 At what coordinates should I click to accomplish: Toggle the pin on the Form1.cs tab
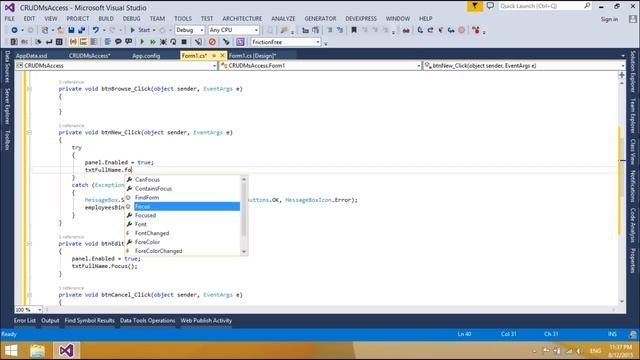[x=213, y=56]
